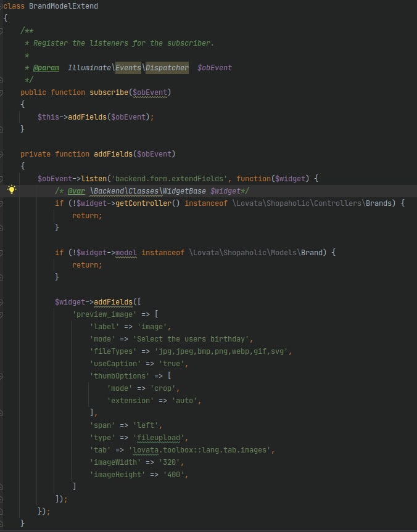Click the 'image' string value
417x532 pixels.
click(152, 327)
